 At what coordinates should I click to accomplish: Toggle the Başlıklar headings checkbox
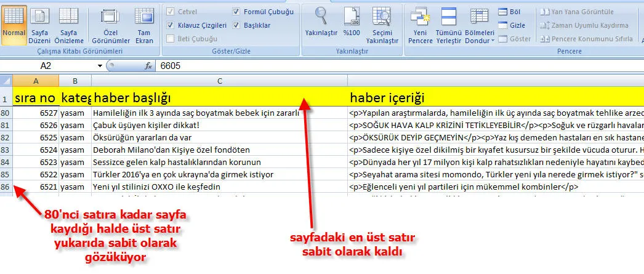237,25
